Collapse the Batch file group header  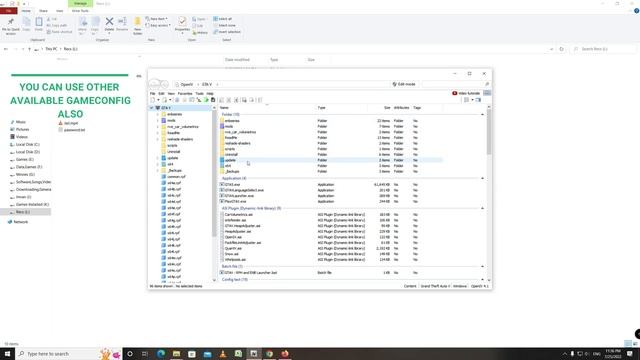pyautogui.click(x=482, y=266)
